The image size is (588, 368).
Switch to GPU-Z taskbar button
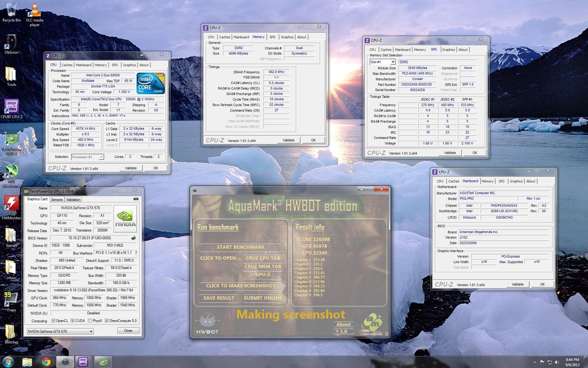[103, 362]
